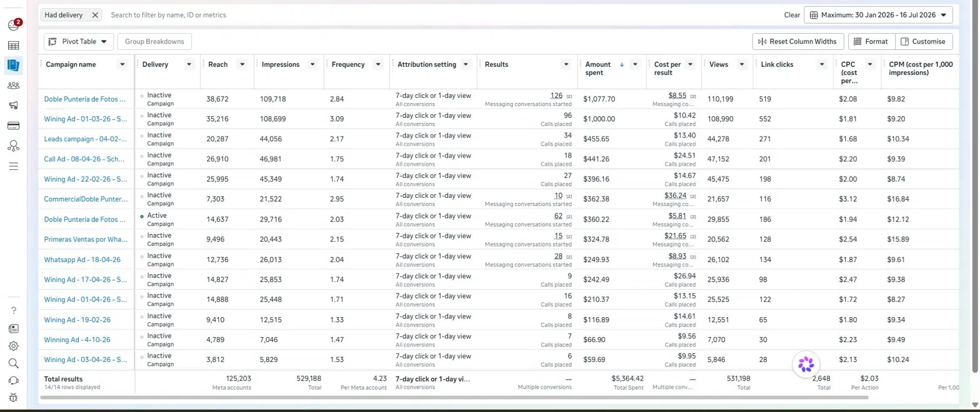Open the Primeras Ventas por Wha campaign link
Image resolution: width=980 pixels, height=412 pixels.
pyautogui.click(x=86, y=239)
